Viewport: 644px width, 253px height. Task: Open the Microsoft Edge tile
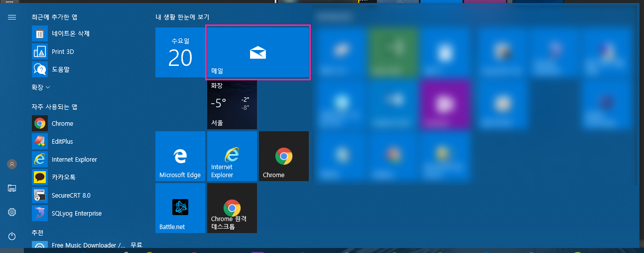tap(180, 156)
